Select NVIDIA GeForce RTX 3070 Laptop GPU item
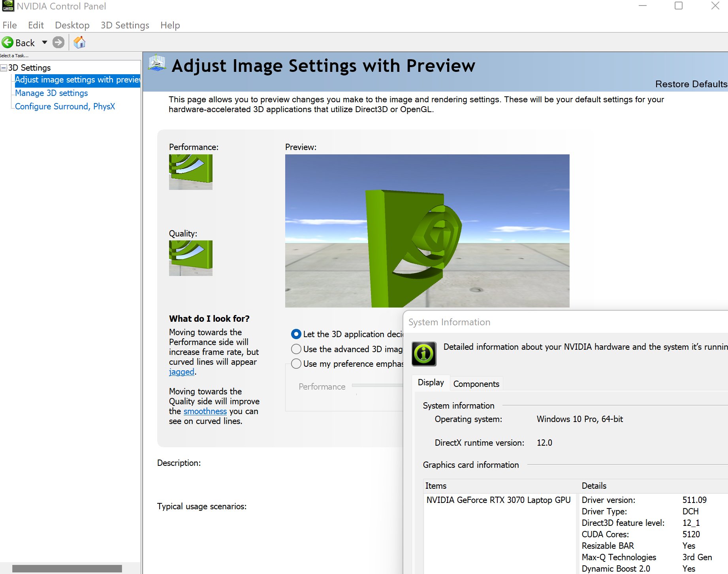This screenshot has width=728, height=574. click(499, 500)
